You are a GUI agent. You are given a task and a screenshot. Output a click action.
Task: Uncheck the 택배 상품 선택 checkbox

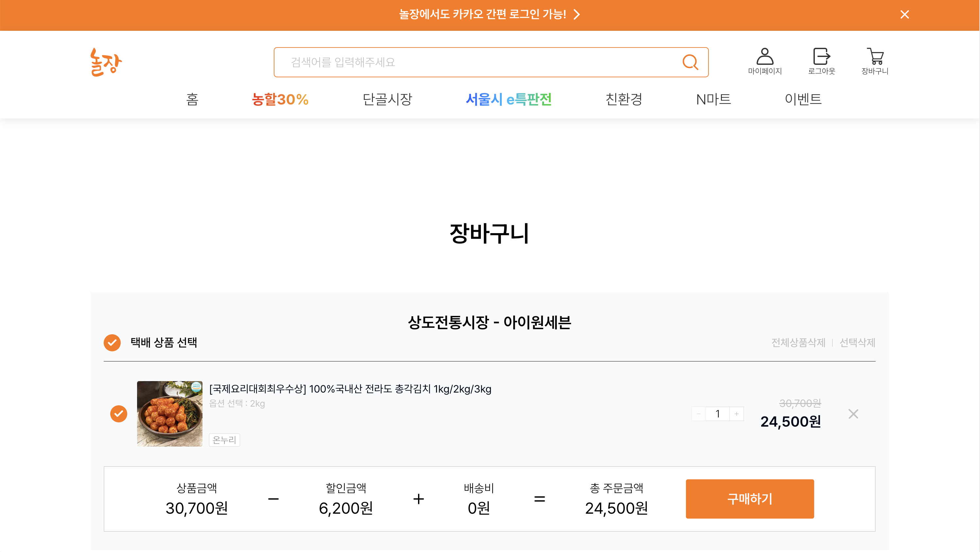coord(112,342)
